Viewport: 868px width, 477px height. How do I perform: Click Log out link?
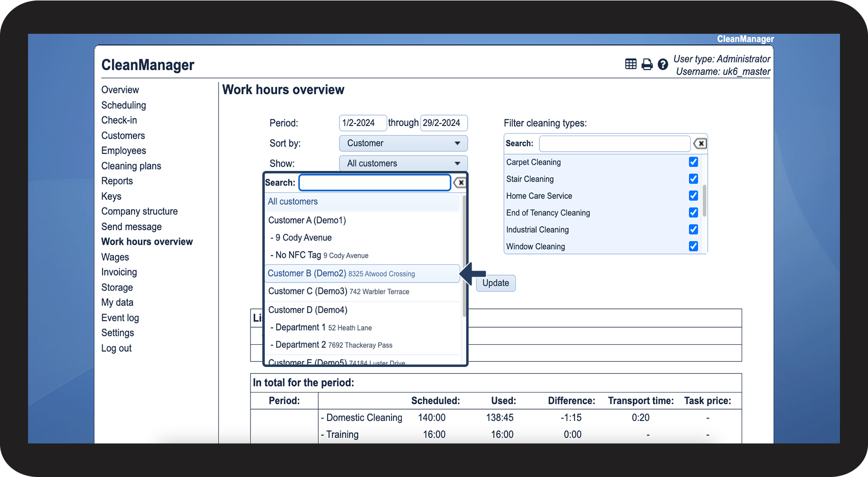pyautogui.click(x=116, y=348)
